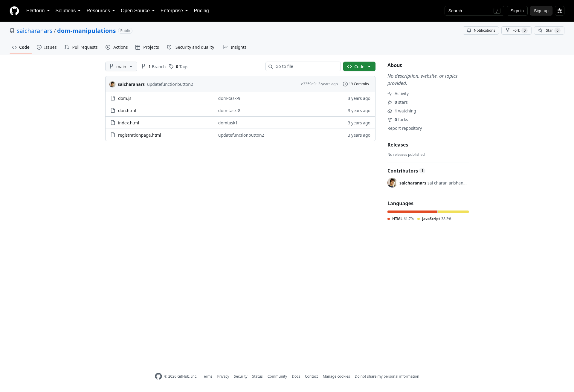Open the Report repository link
Viewport: 574px width, 392px height.
404,128
